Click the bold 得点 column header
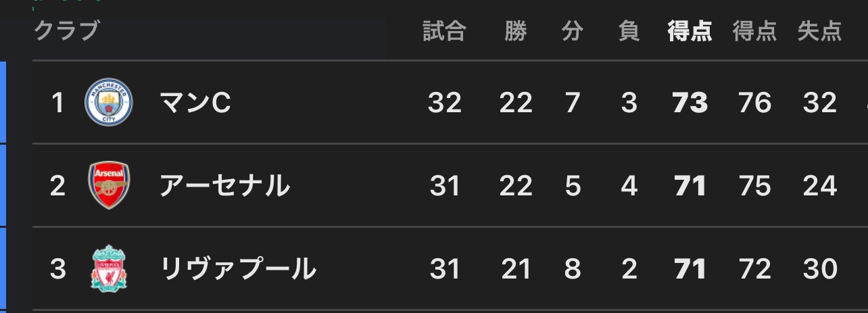 click(x=690, y=32)
